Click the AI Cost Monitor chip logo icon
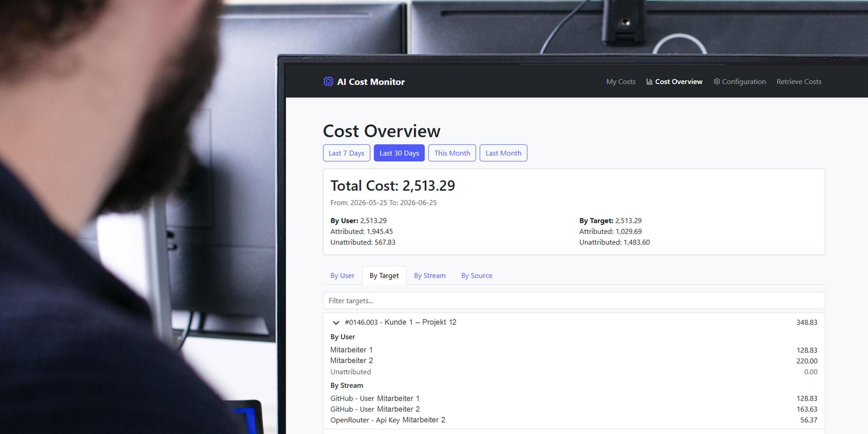The height and width of the screenshot is (434, 868). (x=328, y=81)
